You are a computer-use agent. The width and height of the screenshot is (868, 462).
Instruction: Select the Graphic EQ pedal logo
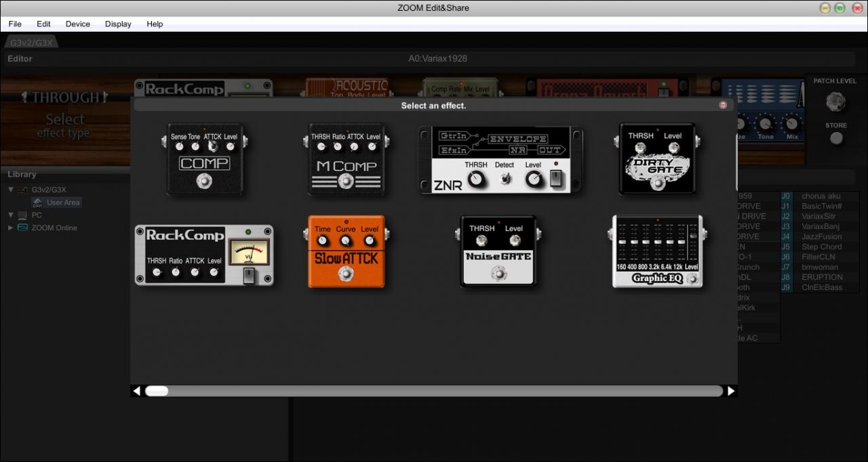click(657, 278)
